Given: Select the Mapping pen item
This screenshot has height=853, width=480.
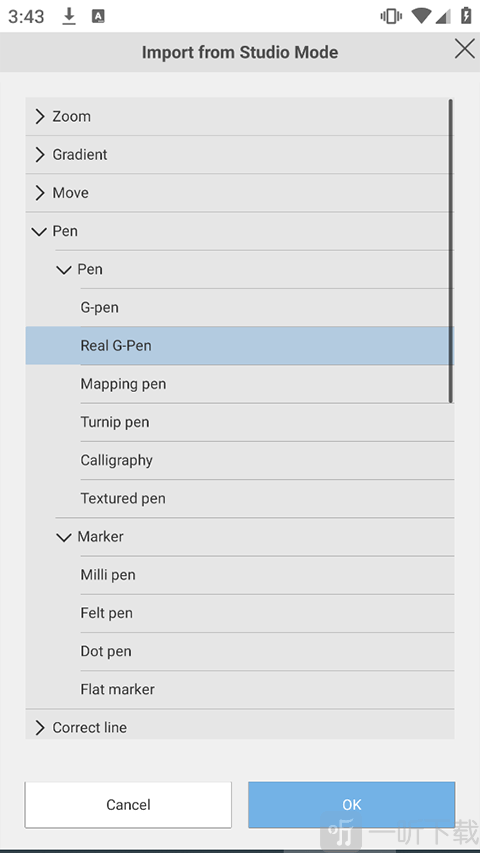Looking at the screenshot, I should coord(267,384).
